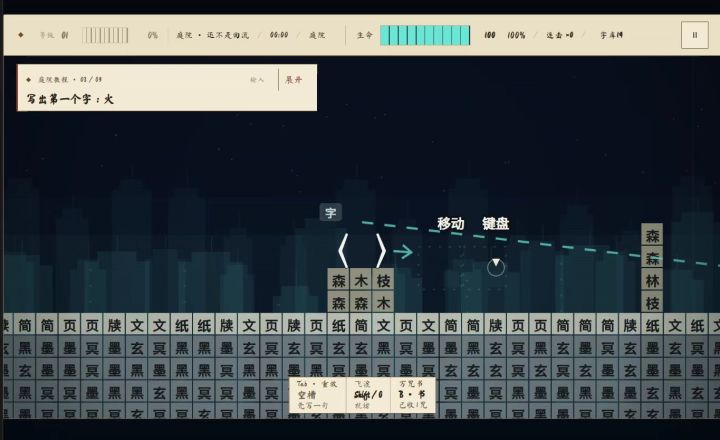Screen dimensions: 720x440
Task: Click the 枝 tile on the left stack
Action: click(x=383, y=280)
